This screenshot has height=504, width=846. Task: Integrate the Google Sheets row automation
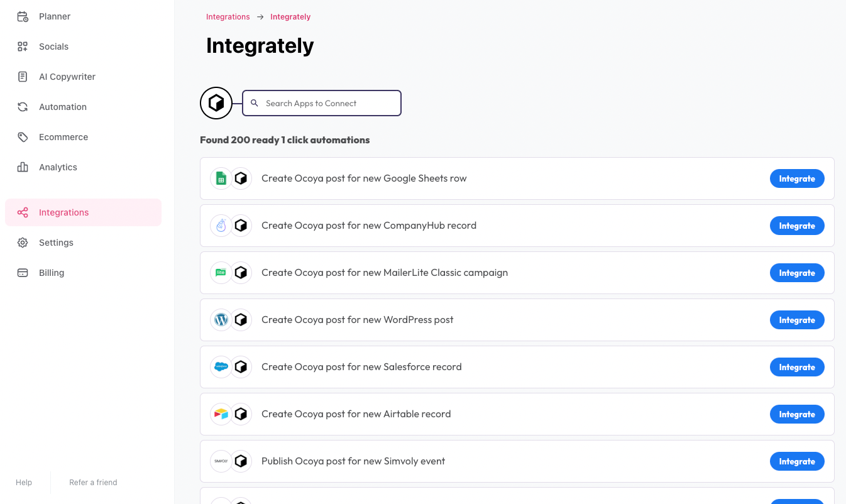(797, 178)
